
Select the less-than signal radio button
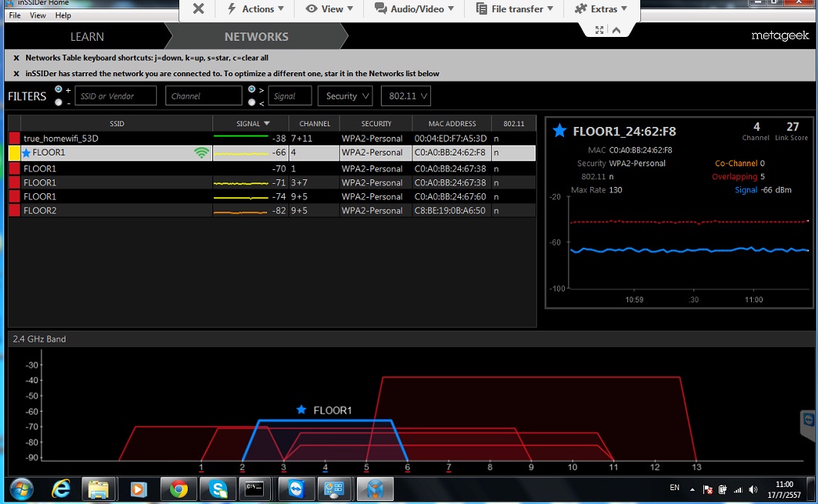[x=252, y=102]
